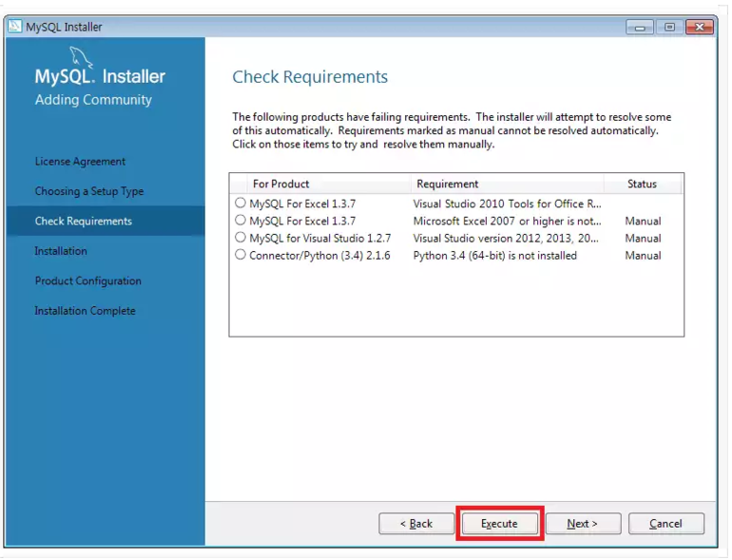Screen dimensions: 732x560
Task: Click Manual status for Microsoft Excel 2007 row
Action: click(643, 221)
